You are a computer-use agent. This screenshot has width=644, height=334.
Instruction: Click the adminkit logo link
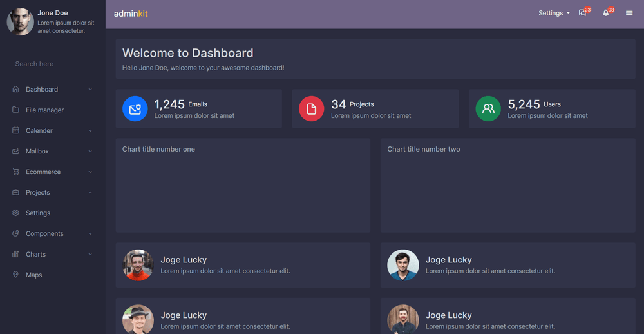pyautogui.click(x=131, y=14)
